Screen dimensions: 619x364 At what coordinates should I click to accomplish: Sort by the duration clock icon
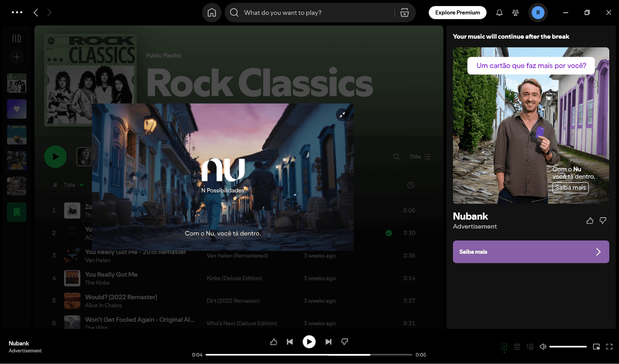click(x=410, y=185)
